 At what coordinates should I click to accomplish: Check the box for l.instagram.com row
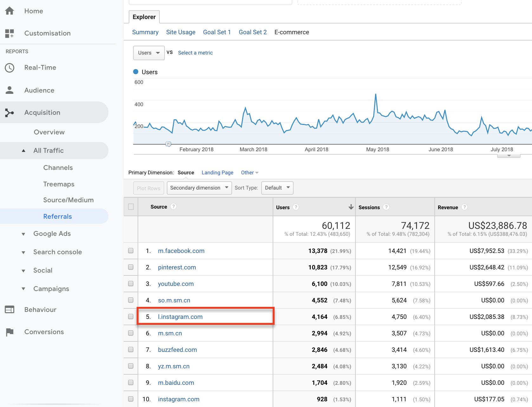(x=131, y=316)
